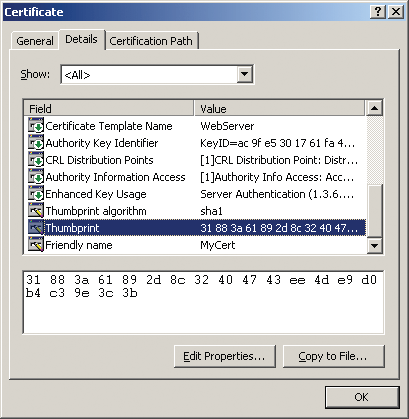Click the Authority Information Access field icon
409x419 pixels.
[x=36, y=177]
